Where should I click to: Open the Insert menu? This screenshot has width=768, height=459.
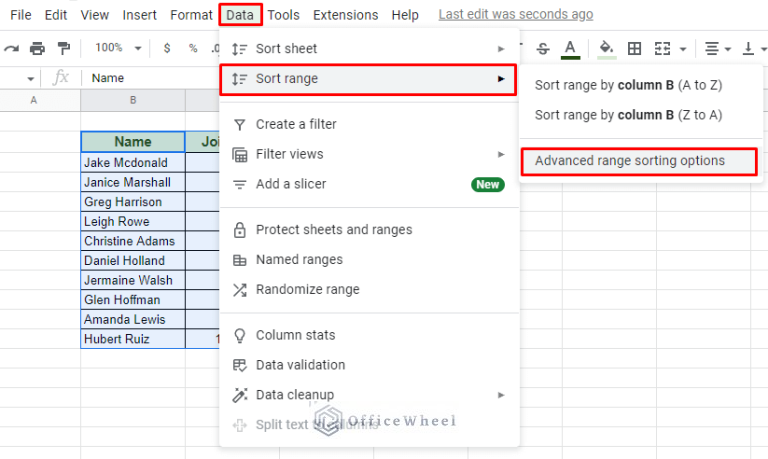click(140, 15)
